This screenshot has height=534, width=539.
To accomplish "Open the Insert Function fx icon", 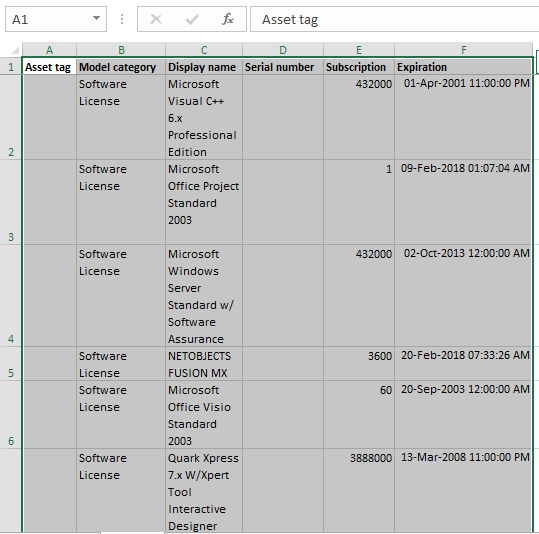I will (228, 19).
